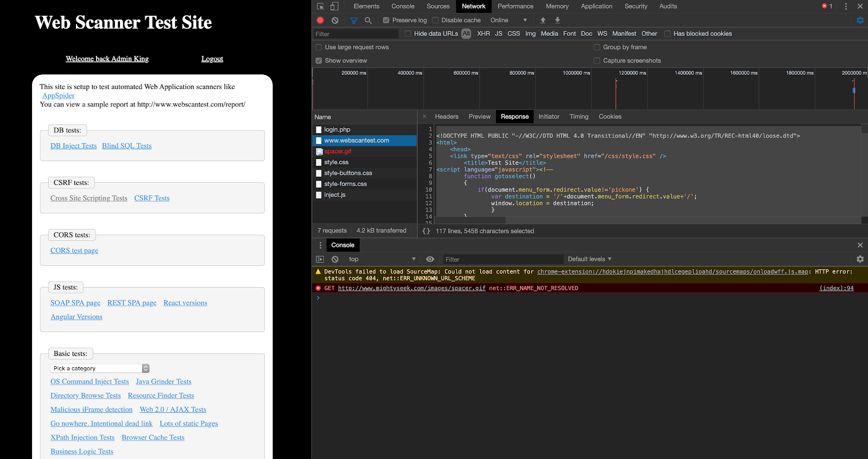Viewport: 868px width, 459px height.
Task: Click the export HAR download icon
Action: (557, 20)
